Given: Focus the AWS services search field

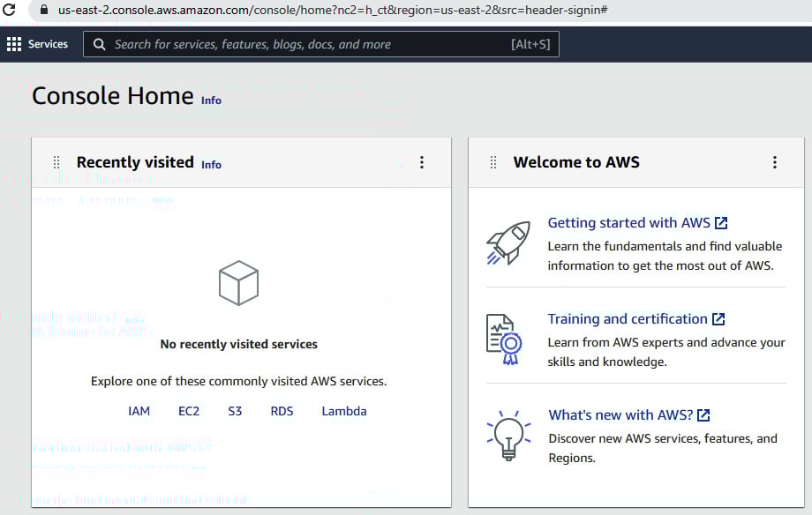Looking at the screenshot, I should click(321, 44).
